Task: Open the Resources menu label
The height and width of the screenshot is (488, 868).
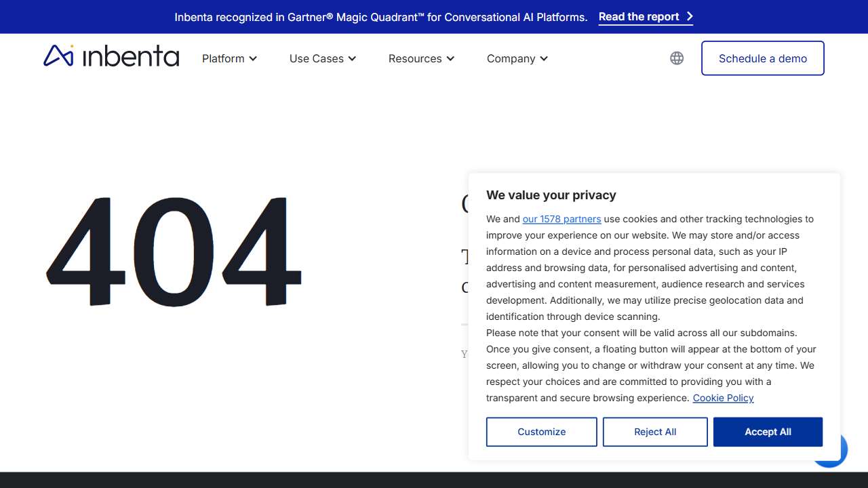Action: pos(415,59)
